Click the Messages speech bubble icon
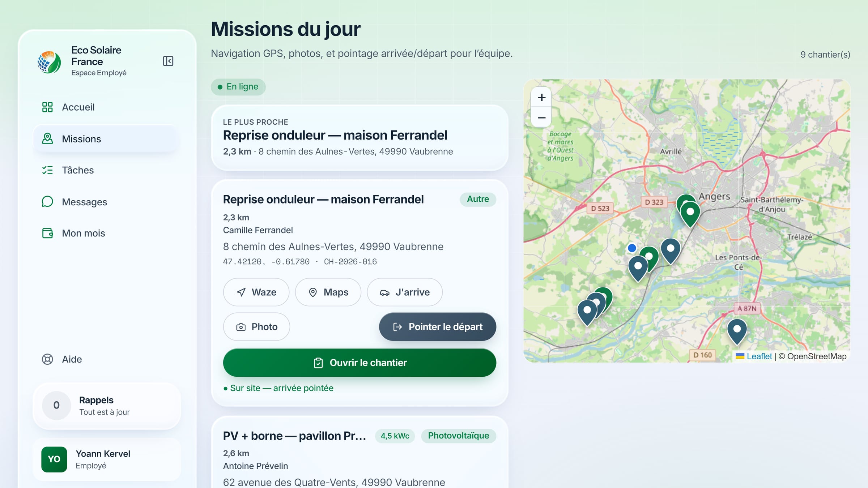This screenshot has width=868, height=488. pos(47,201)
